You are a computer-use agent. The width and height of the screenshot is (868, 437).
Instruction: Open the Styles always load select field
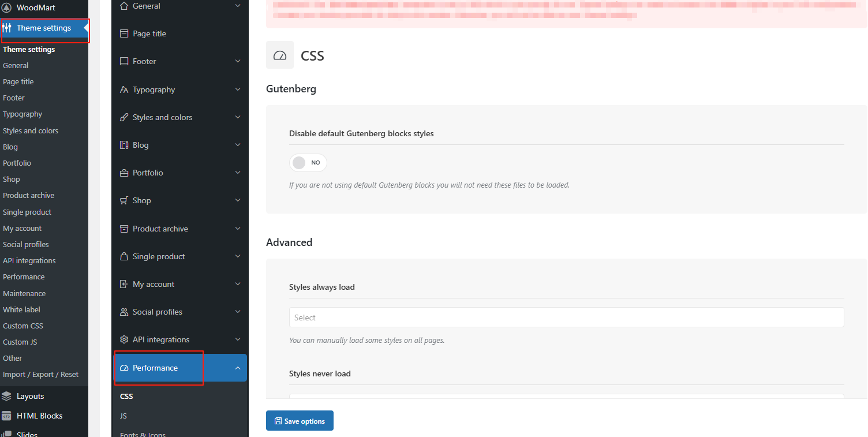pos(566,318)
